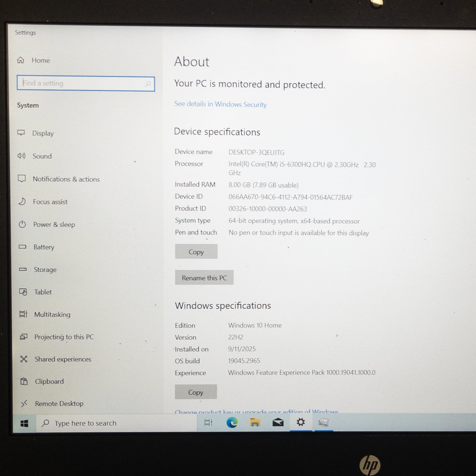Open Task View on the taskbar
The height and width of the screenshot is (476, 476).
[x=209, y=422]
